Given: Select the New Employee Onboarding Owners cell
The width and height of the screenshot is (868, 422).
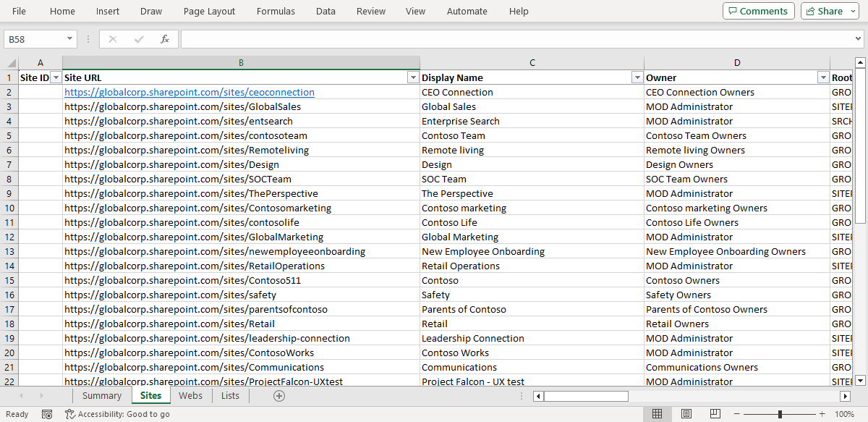Looking at the screenshot, I should (737, 251).
